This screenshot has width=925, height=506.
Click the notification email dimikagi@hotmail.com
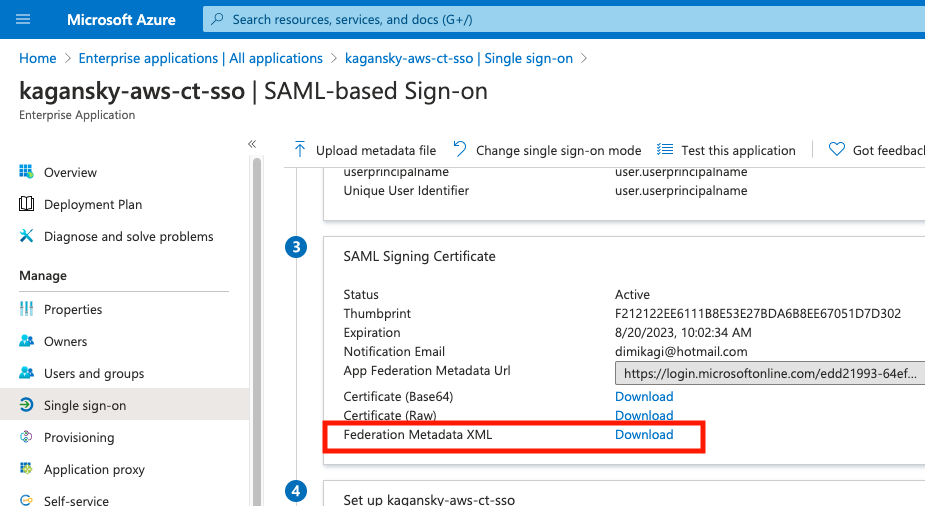(x=681, y=351)
